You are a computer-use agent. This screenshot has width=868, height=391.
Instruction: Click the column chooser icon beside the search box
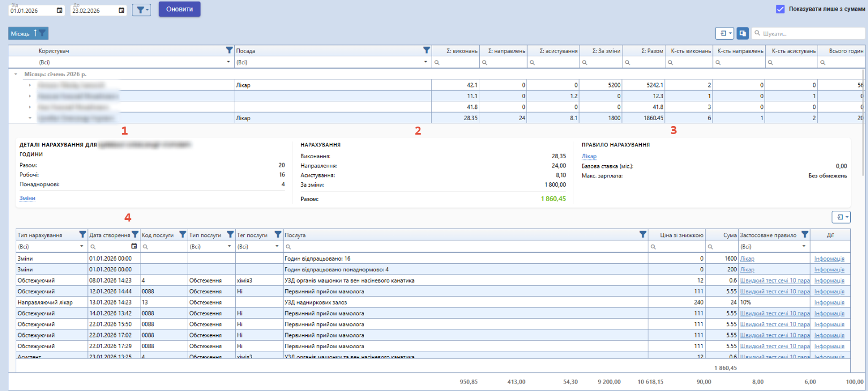(x=743, y=33)
